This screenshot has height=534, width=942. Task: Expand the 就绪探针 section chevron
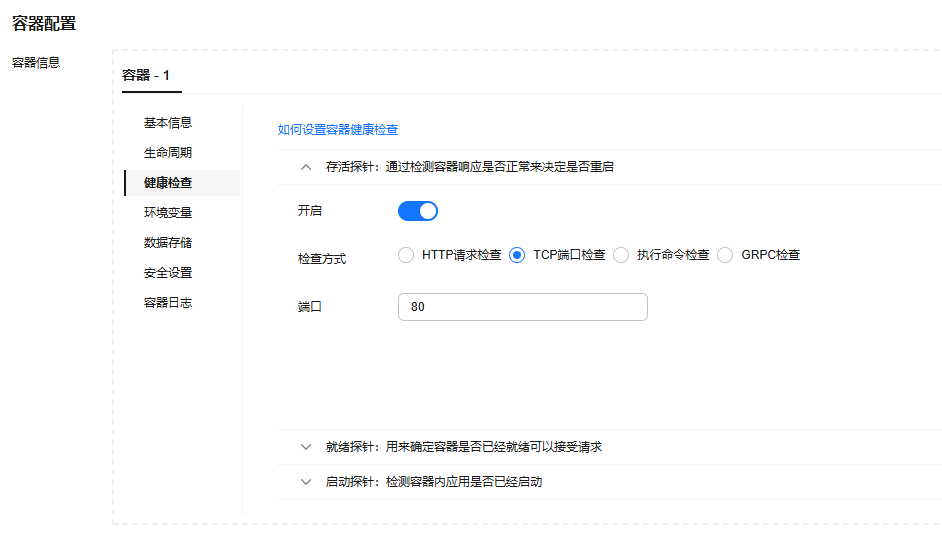(306, 447)
